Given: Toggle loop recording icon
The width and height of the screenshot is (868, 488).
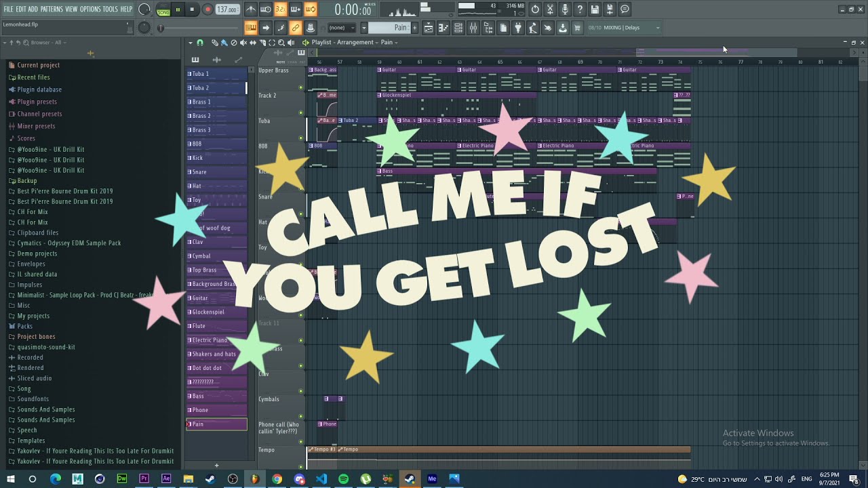Looking at the screenshot, I should [x=311, y=9].
